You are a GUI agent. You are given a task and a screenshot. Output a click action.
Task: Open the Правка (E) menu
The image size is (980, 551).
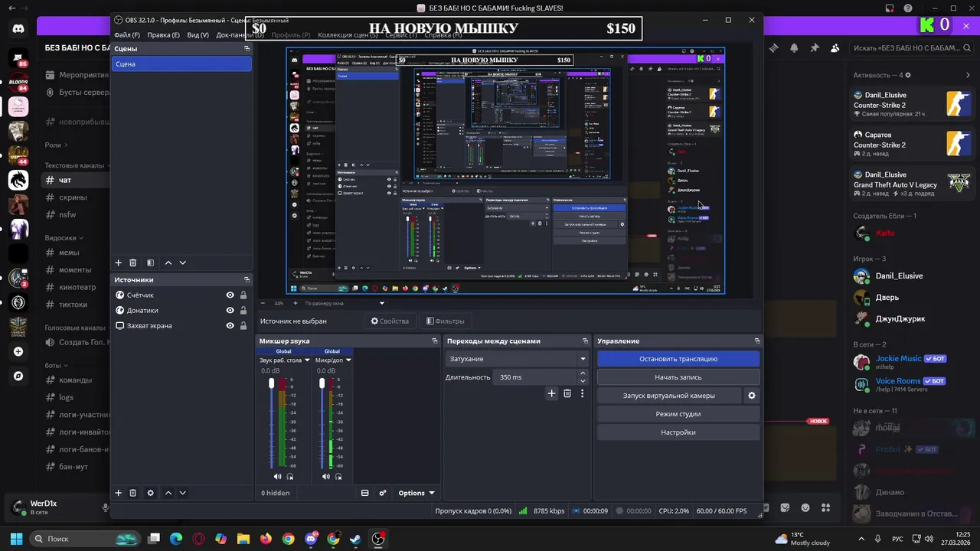[163, 34]
